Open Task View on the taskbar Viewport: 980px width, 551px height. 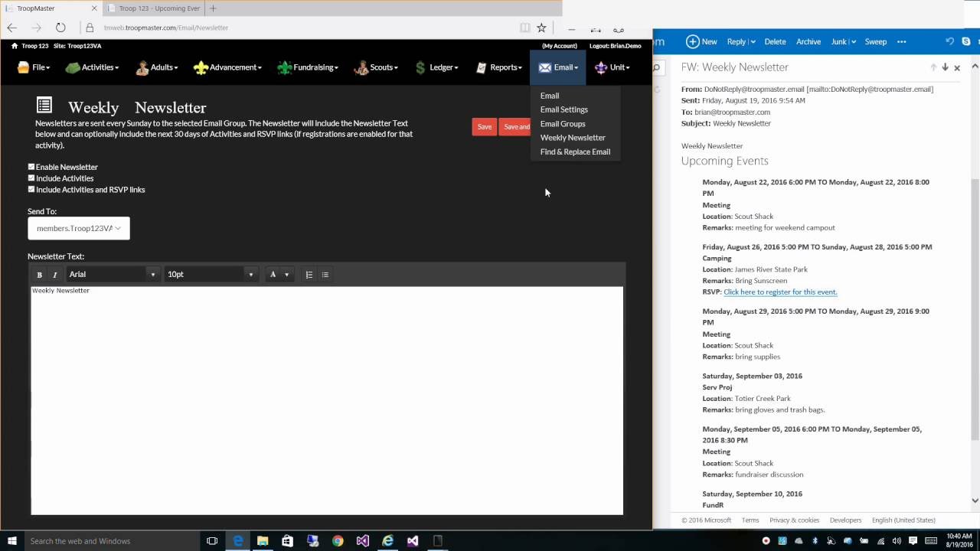coord(212,541)
